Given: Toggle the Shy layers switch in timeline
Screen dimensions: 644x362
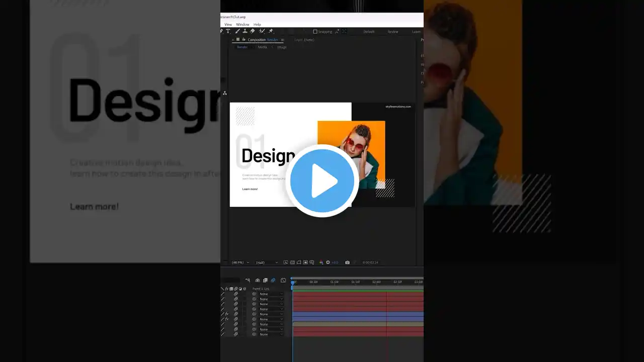Looking at the screenshot, I should 258,280.
